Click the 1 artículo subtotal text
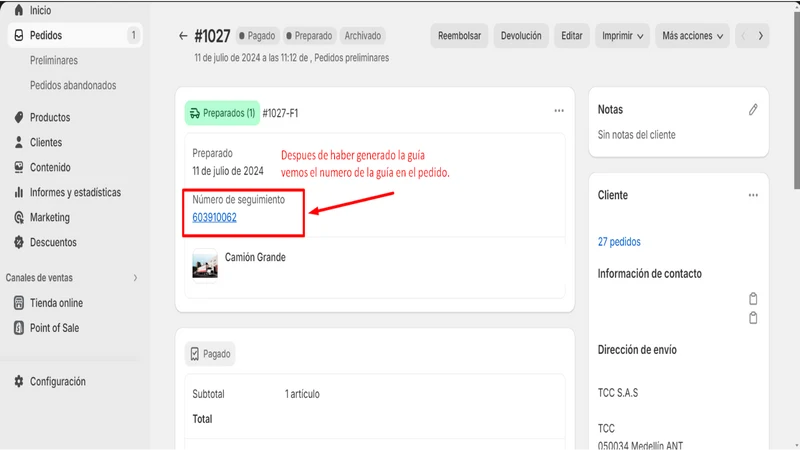The height and width of the screenshot is (450, 800). [302, 394]
